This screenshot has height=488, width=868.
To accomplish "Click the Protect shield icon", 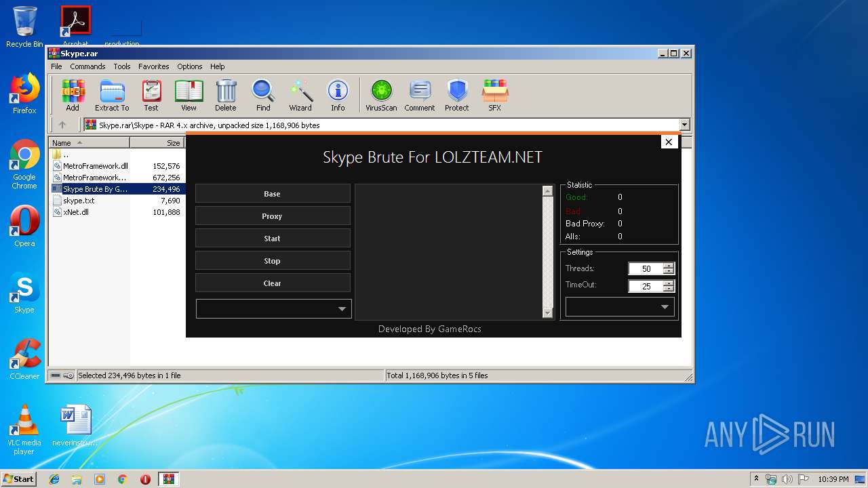I will point(457,96).
